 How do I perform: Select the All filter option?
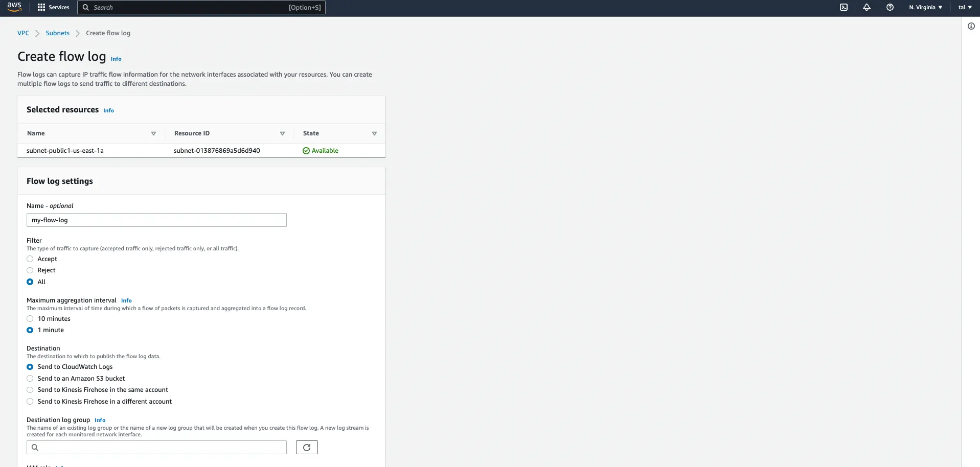[x=30, y=282]
